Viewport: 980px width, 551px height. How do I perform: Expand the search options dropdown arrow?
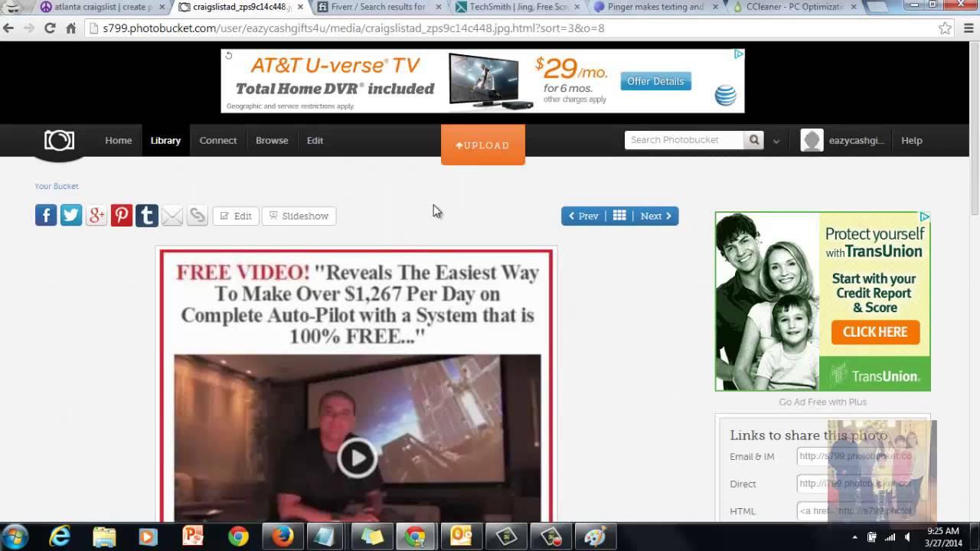(776, 141)
